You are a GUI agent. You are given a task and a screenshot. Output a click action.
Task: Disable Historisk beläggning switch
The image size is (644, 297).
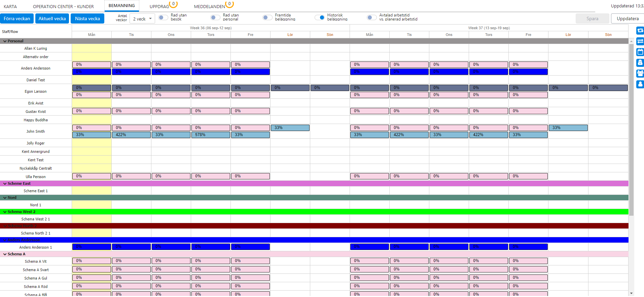point(320,17)
